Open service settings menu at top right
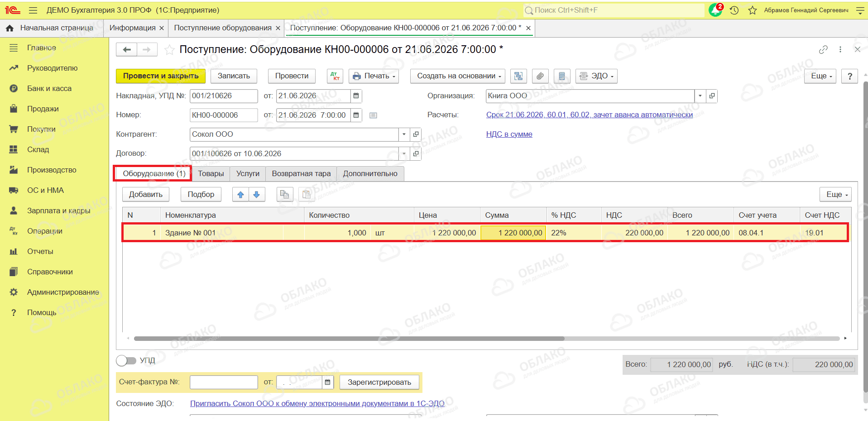Viewport: 868px width, 421px height. tap(860, 10)
